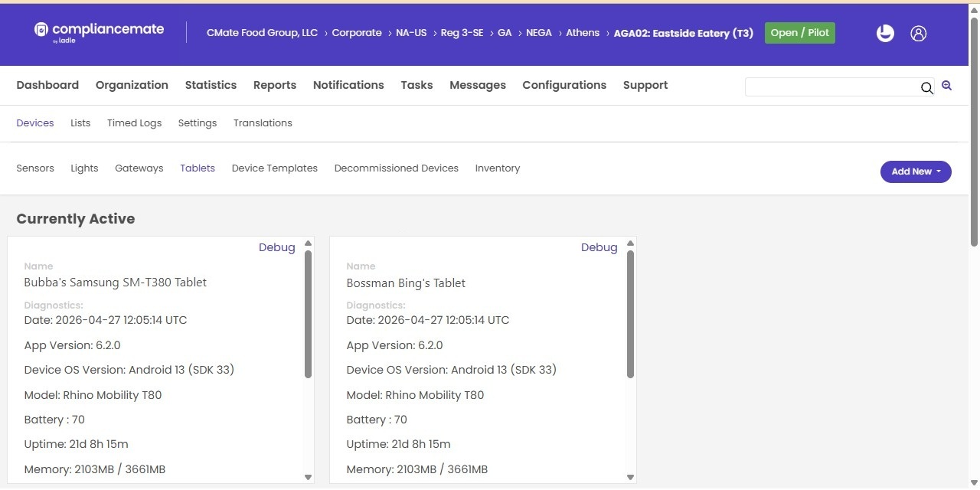Click name Bossman Bing's Tablet
This screenshot has width=980, height=490.
point(406,283)
